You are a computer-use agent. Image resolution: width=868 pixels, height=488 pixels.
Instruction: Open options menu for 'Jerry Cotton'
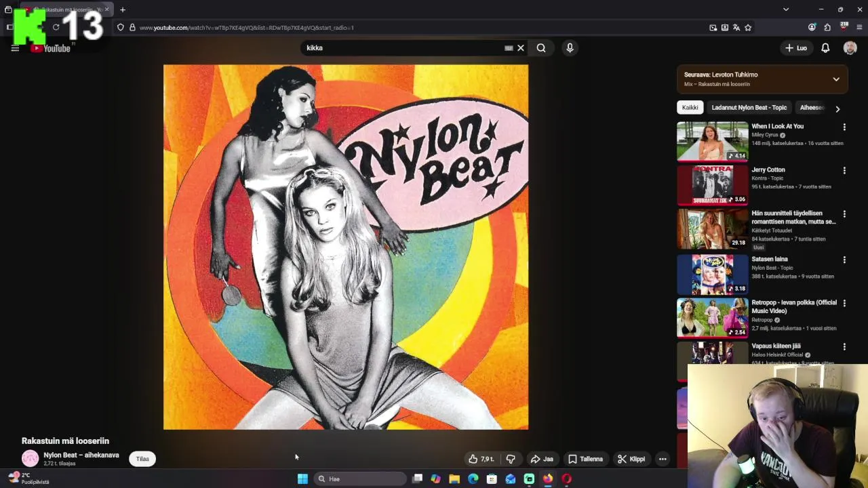point(844,171)
